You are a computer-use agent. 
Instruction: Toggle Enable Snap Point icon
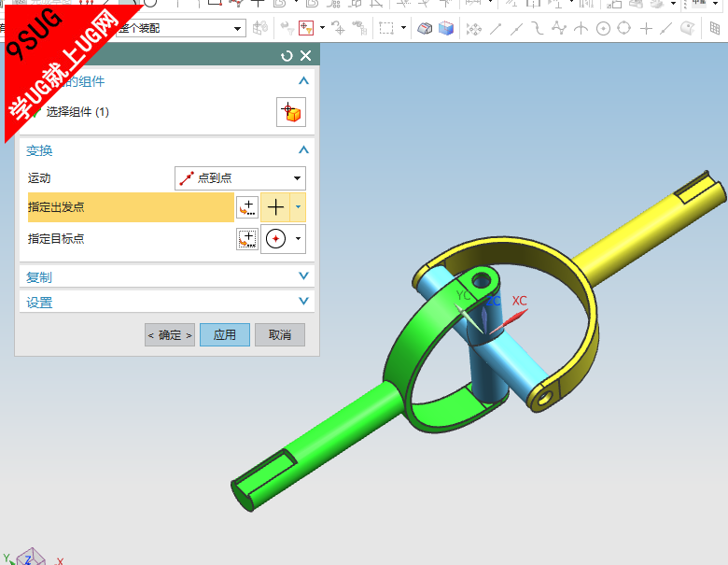[x=473, y=29]
